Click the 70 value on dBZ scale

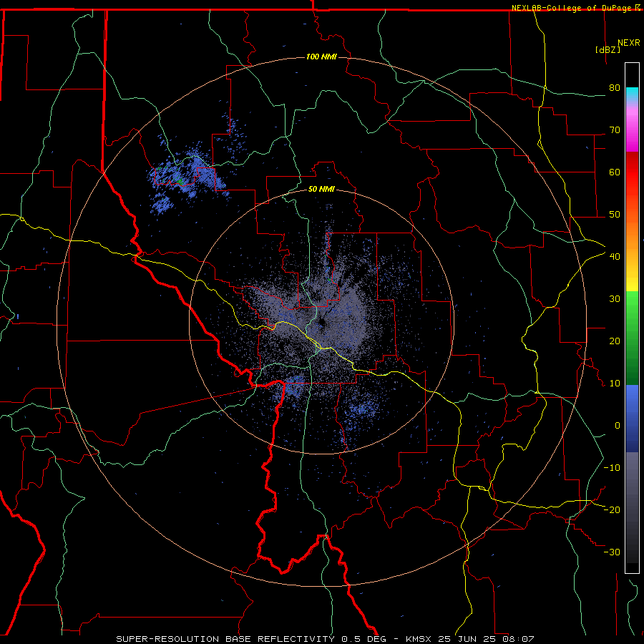(615, 130)
